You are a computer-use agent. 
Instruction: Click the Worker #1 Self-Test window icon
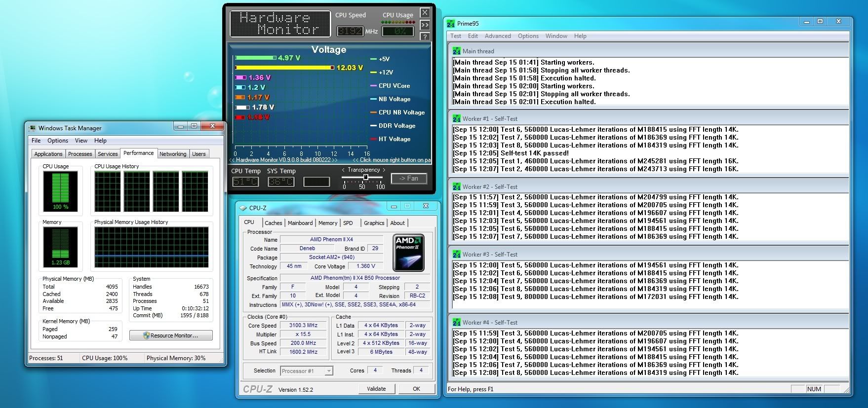click(457, 118)
